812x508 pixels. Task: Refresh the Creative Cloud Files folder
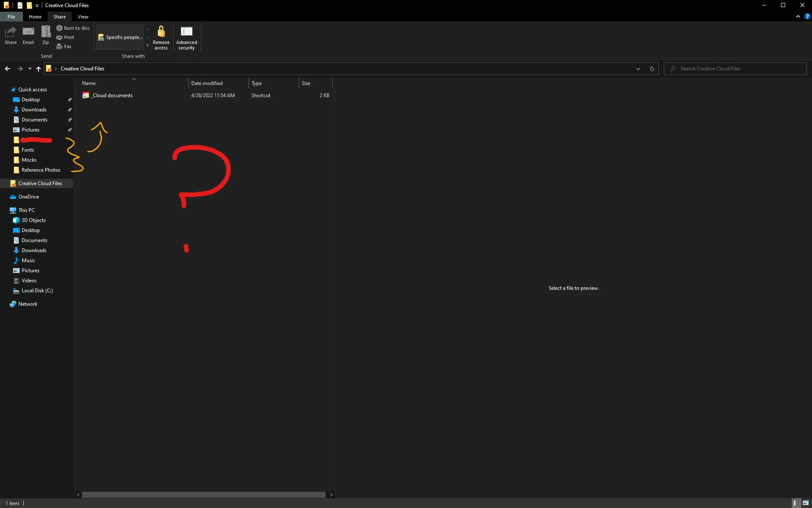click(652, 69)
